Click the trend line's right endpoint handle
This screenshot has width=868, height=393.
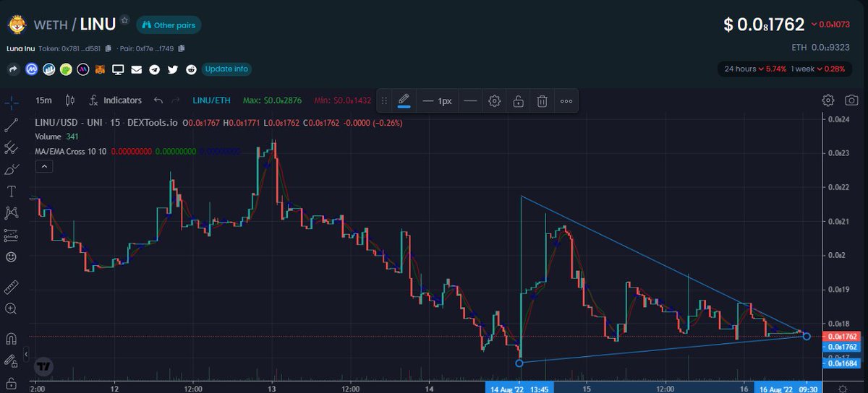pyautogui.click(x=807, y=336)
